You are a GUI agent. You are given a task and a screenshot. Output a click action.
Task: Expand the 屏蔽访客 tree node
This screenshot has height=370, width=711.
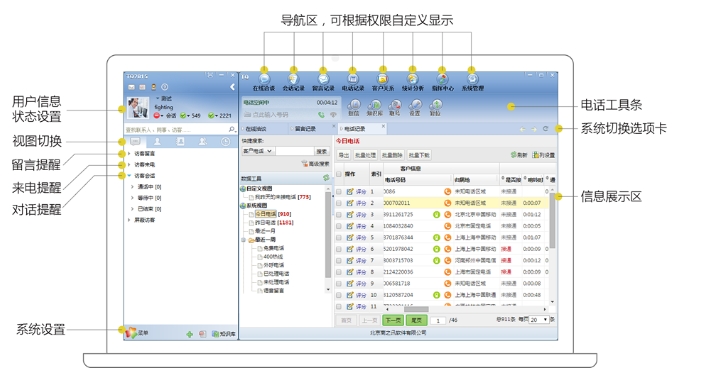pos(129,220)
